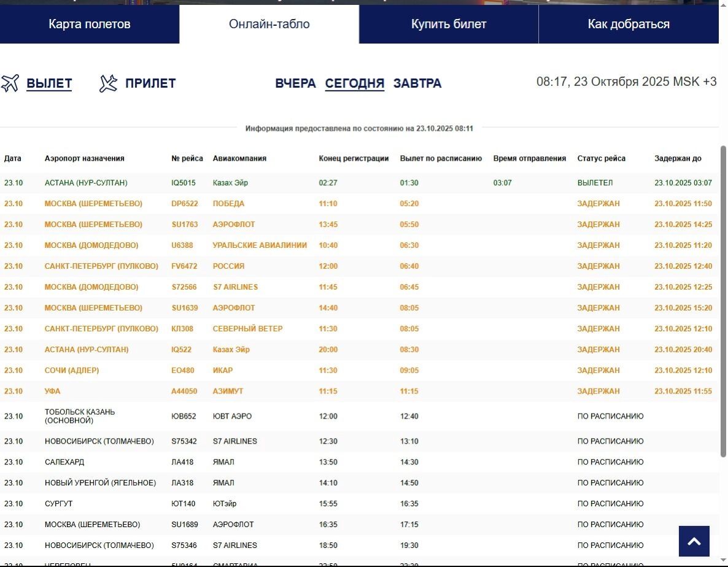Open the Купить билет tab
The image size is (728, 567).
pyautogui.click(x=449, y=25)
